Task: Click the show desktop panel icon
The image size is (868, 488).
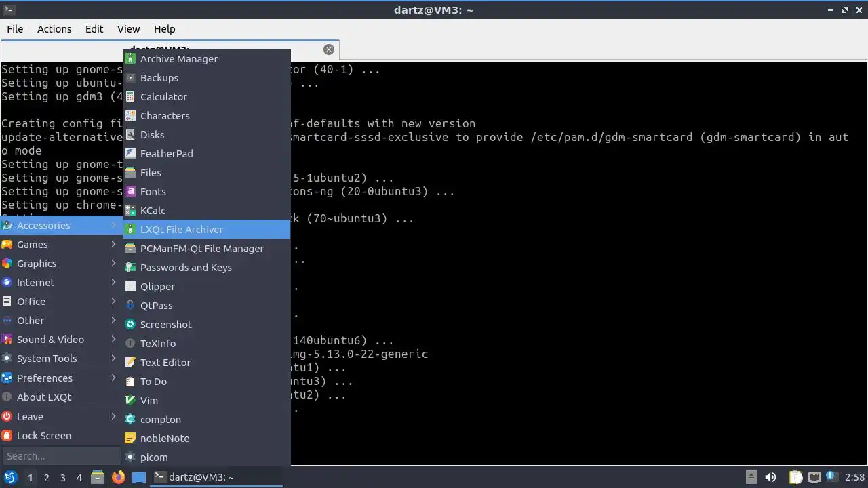Action: 139,478
